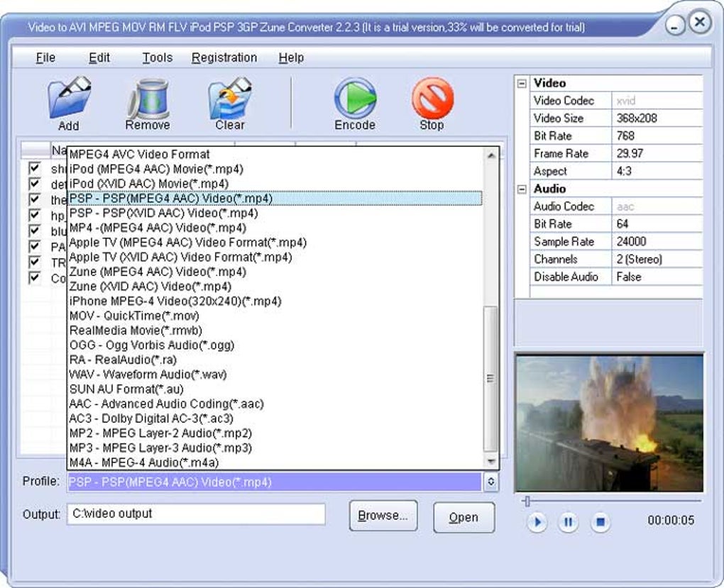Click the Remove trash can icon
This screenshot has height=588, width=724.
coord(148,99)
